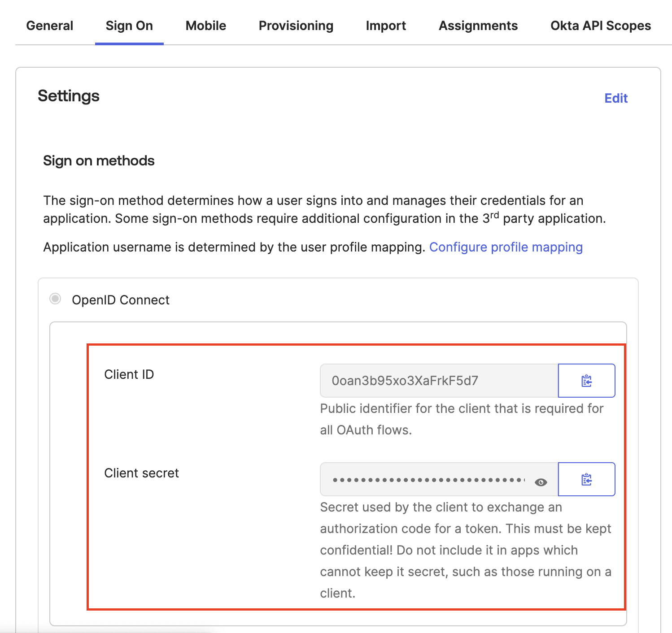The image size is (672, 633).
Task: Switch to the Sign On tab
Action: coord(129,26)
